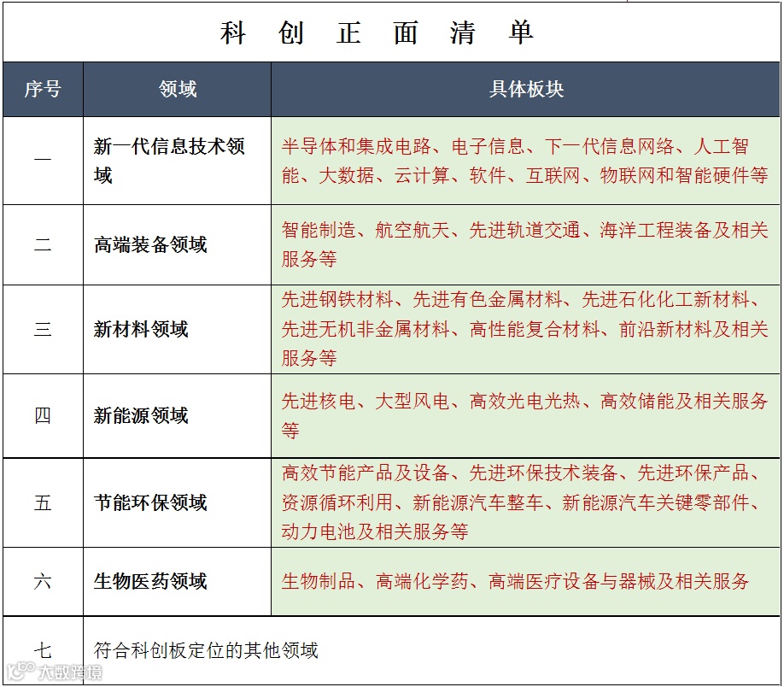
Task: Click the cell starting 智能制造、航空航天
Action: (x=525, y=244)
